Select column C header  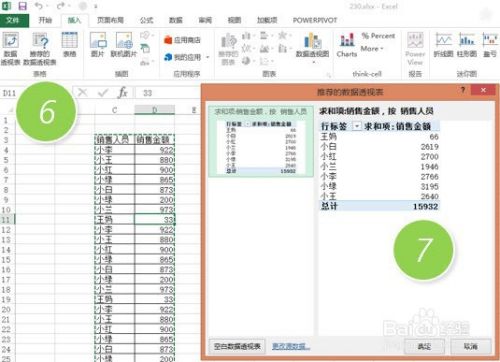click(114, 110)
